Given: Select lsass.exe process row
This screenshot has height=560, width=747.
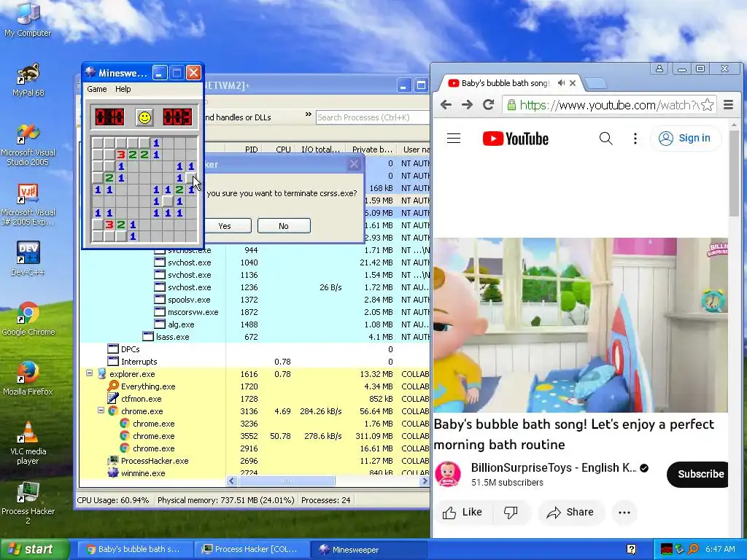Looking at the screenshot, I should pyautogui.click(x=255, y=337).
